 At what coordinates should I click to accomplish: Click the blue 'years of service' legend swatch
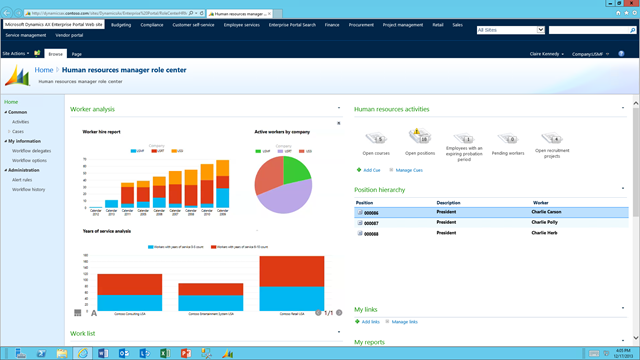click(x=151, y=247)
